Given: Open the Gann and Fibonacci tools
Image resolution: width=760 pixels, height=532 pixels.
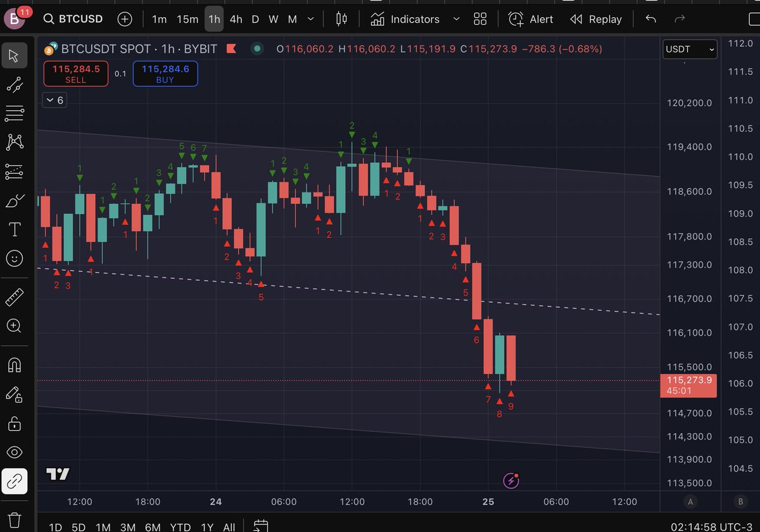Looking at the screenshot, I should [14, 114].
